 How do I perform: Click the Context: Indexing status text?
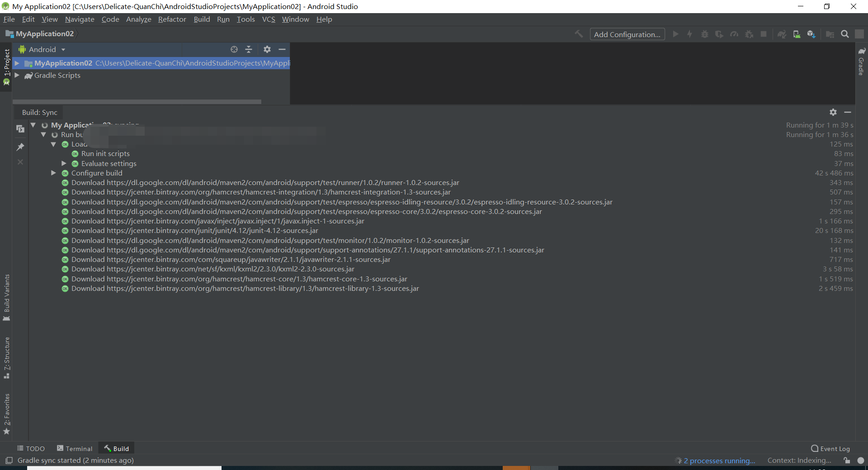pos(799,461)
